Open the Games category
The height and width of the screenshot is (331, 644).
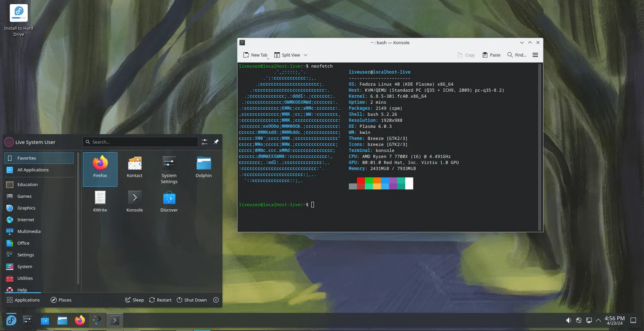point(39,196)
